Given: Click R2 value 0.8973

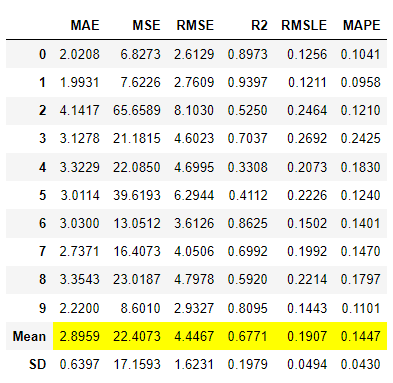Looking at the screenshot, I should tap(247, 54).
